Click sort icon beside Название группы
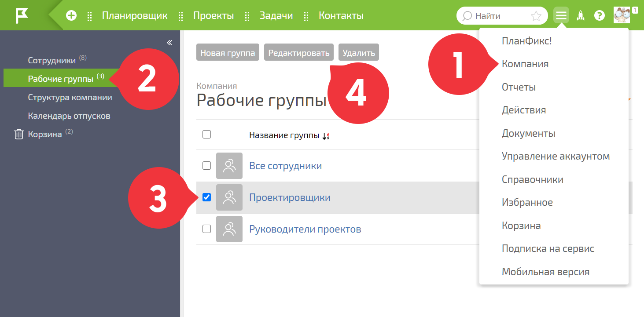The image size is (644, 317). tap(326, 136)
